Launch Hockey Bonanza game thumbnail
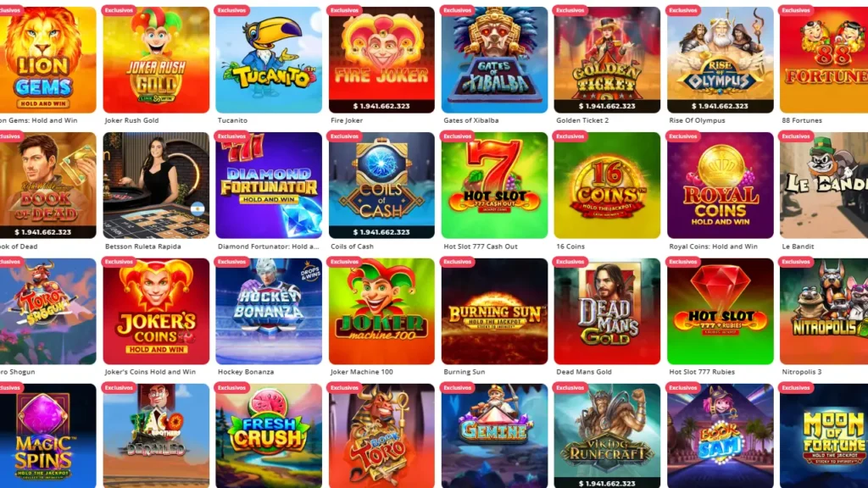This screenshot has width=868, height=488. pos(269,311)
